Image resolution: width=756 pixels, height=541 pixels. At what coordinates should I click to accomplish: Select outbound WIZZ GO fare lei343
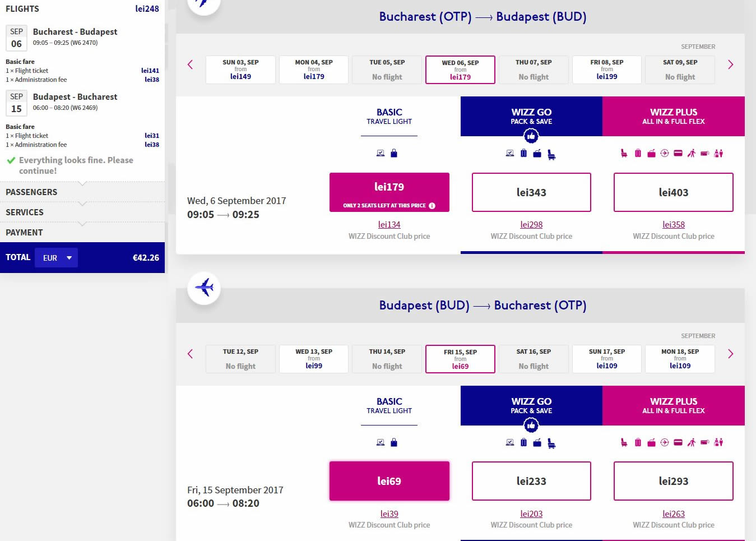point(531,192)
